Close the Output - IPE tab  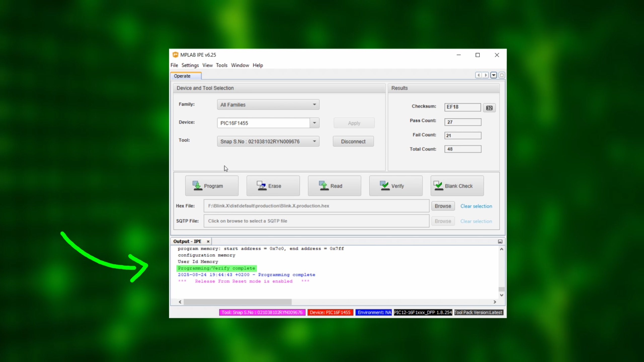208,241
